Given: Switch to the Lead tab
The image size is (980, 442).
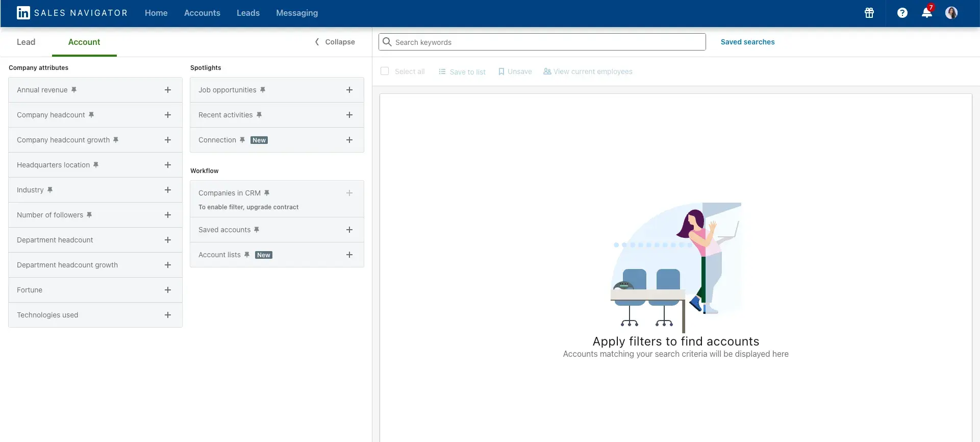Looking at the screenshot, I should point(26,42).
